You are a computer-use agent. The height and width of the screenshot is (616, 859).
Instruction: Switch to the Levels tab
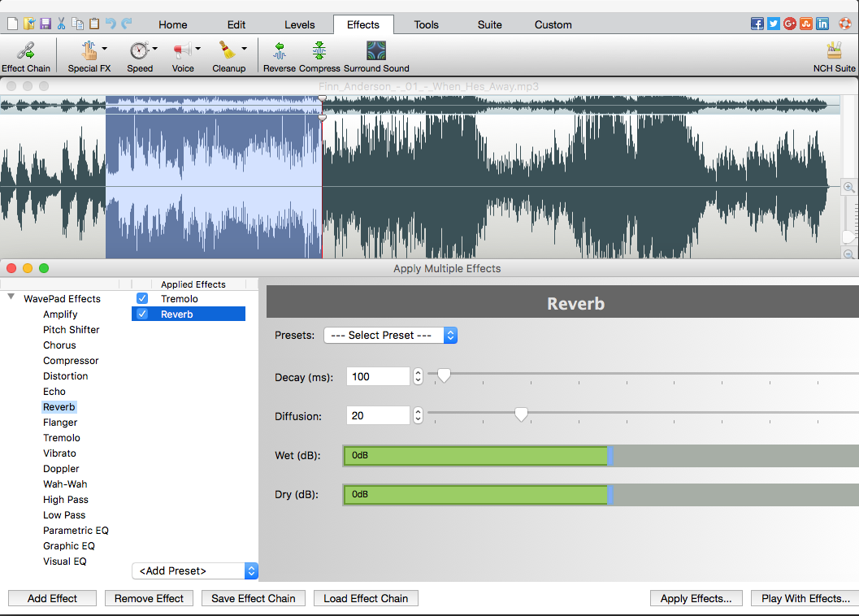pos(299,24)
